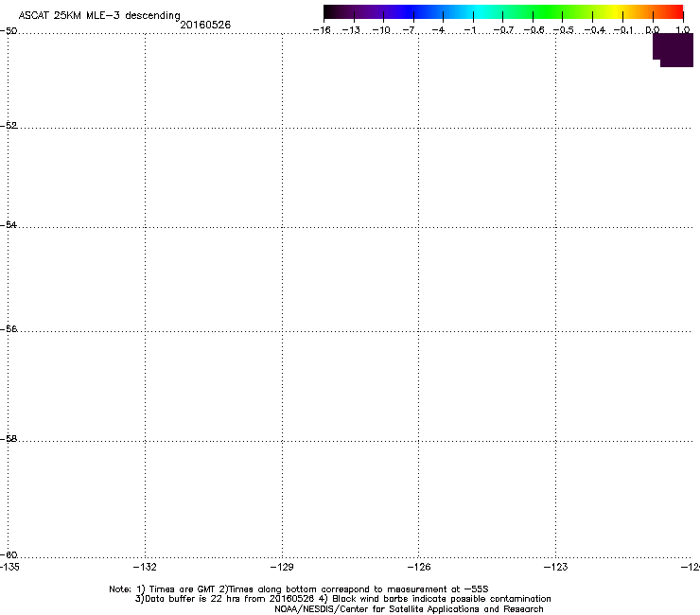
Task: Click the longitude label -132
Action: coord(145,567)
